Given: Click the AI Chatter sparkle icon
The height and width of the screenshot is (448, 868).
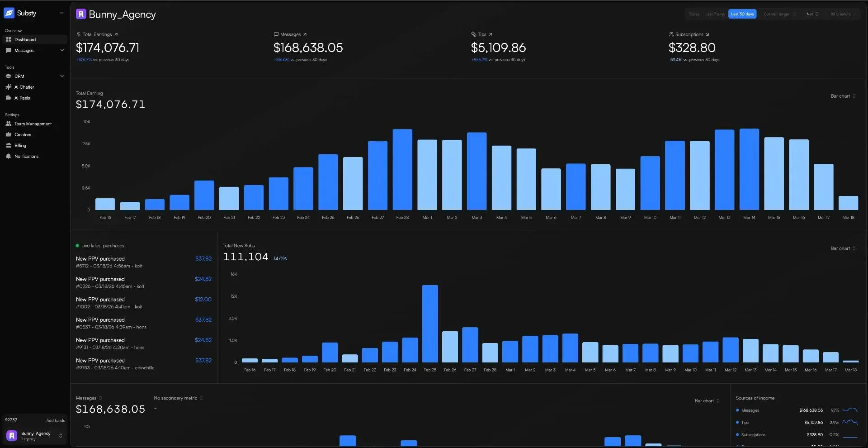Looking at the screenshot, I should [x=8, y=87].
